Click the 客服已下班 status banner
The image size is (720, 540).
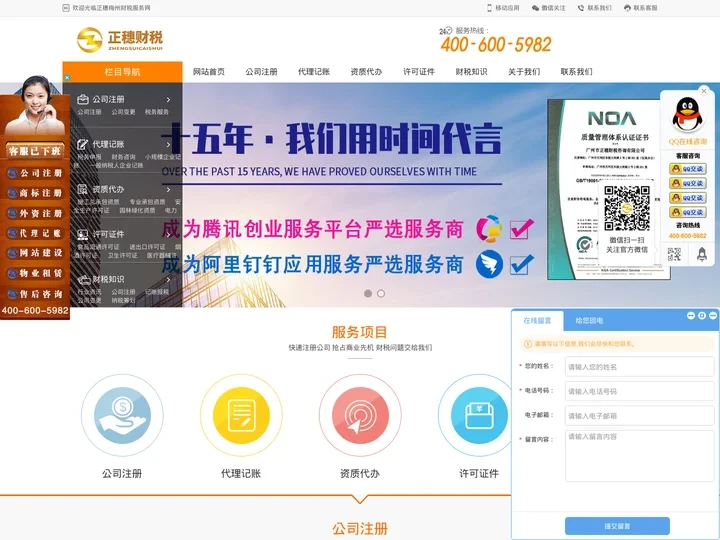(x=35, y=151)
